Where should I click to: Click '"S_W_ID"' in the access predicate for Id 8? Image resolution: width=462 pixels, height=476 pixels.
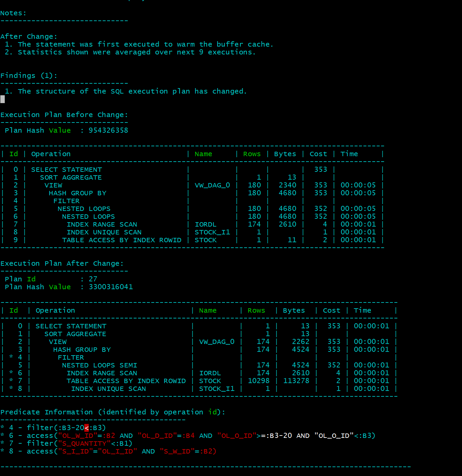[177, 452]
